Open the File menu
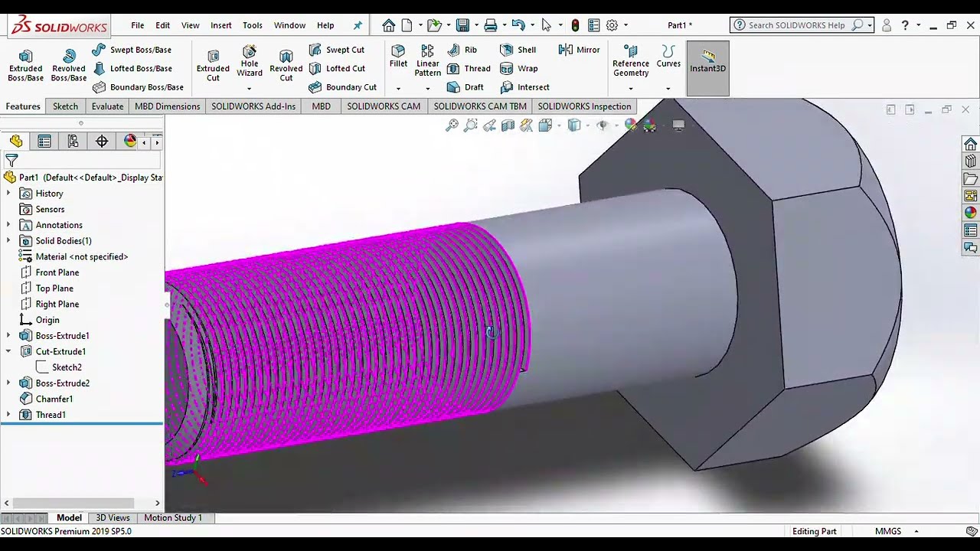This screenshot has height=551, width=980. [x=138, y=25]
